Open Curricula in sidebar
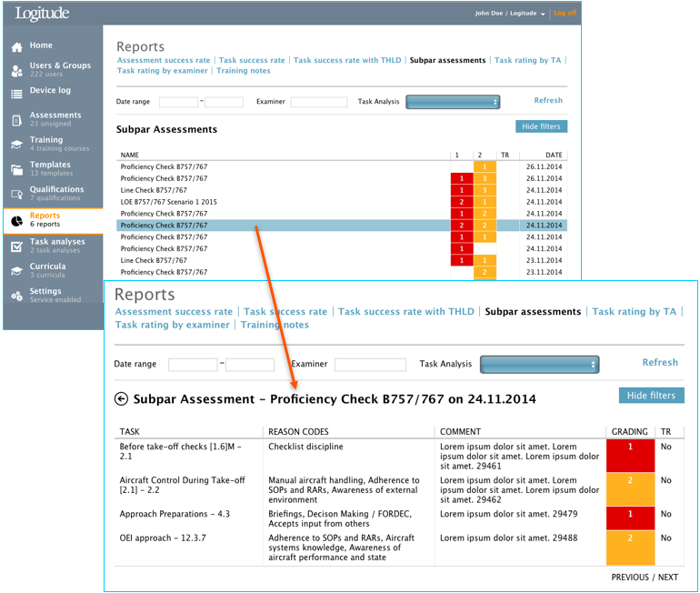700x593 pixels. point(53,270)
